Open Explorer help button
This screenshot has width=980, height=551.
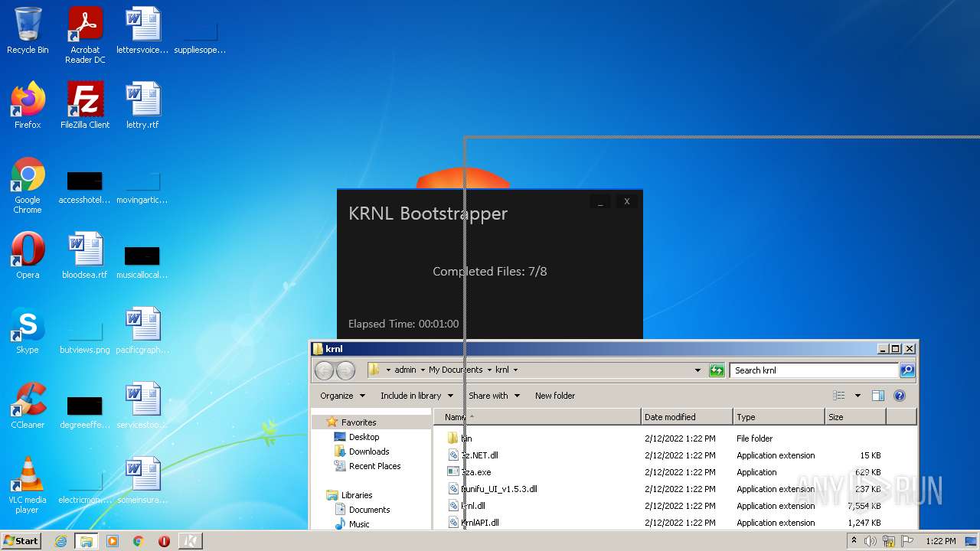click(x=900, y=396)
